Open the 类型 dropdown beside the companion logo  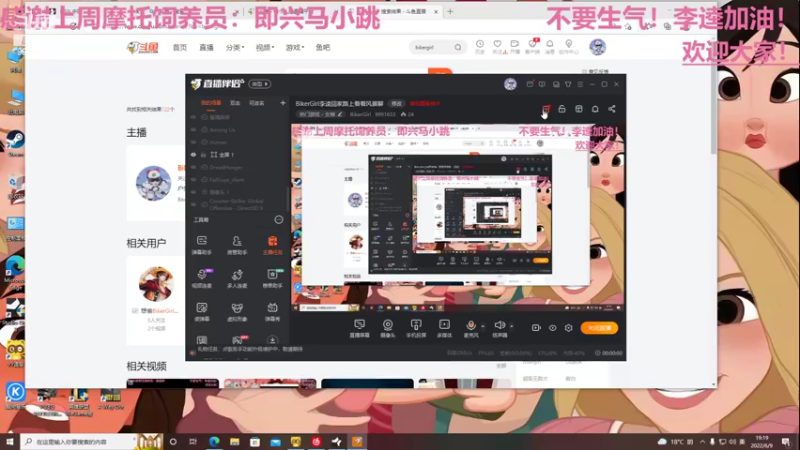(x=260, y=84)
